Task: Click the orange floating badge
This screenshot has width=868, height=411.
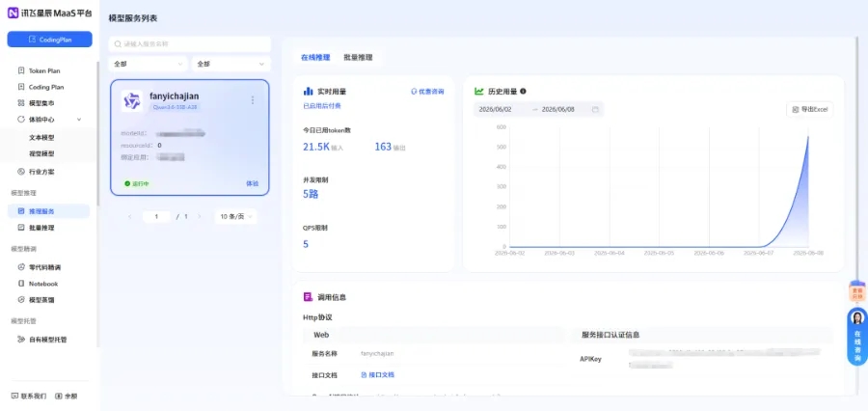Action: 857,292
